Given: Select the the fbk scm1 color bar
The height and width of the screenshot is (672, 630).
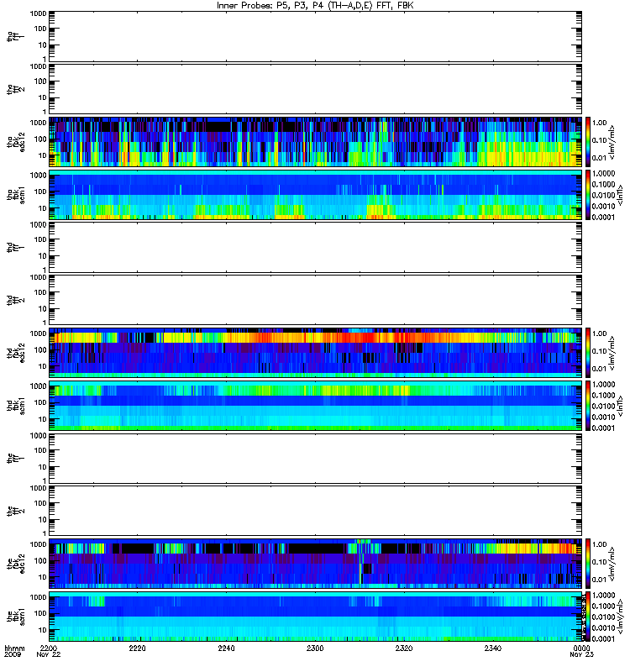Looking at the screenshot, I should coord(588,616).
